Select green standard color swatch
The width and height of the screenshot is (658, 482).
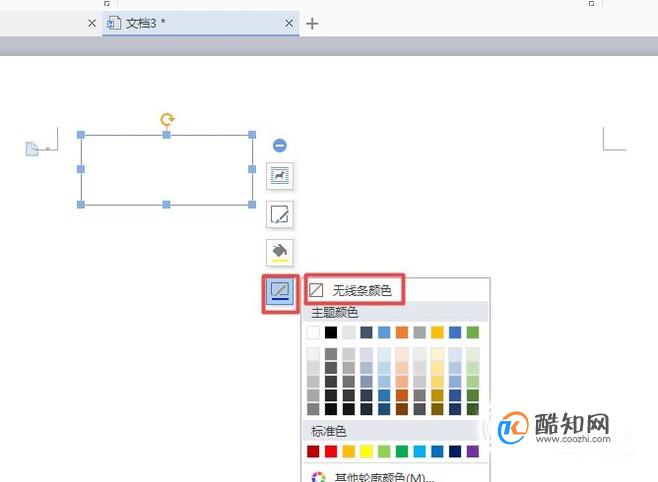402,451
